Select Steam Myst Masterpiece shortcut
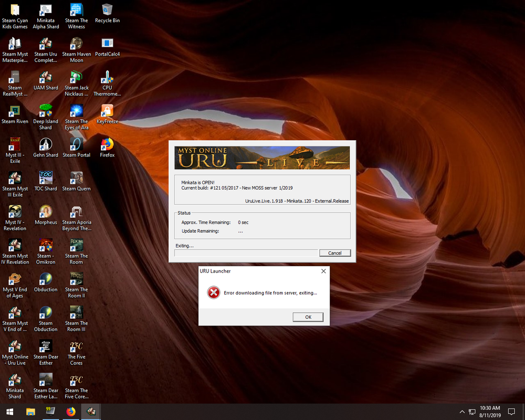 pyautogui.click(x=15, y=50)
